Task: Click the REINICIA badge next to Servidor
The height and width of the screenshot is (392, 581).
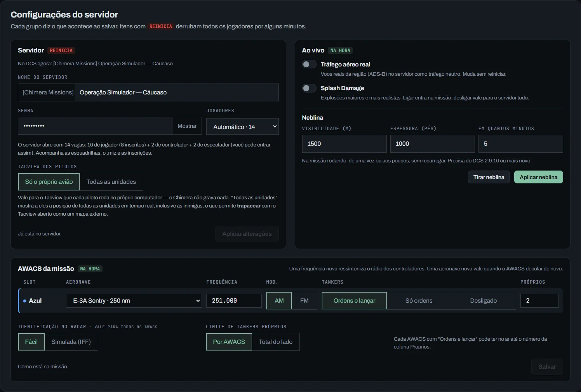Action: (x=61, y=51)
